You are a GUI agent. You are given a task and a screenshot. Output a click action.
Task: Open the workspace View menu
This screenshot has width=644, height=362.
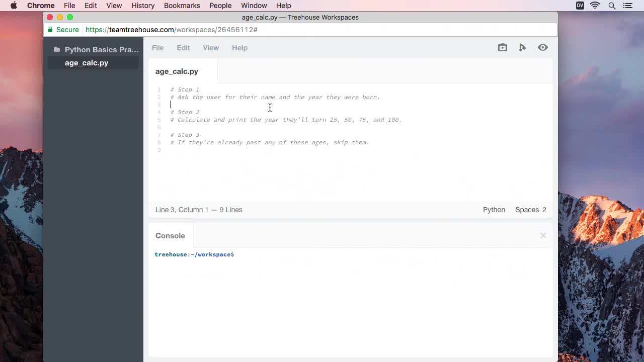pyautogui.click(x=211, y=48)
